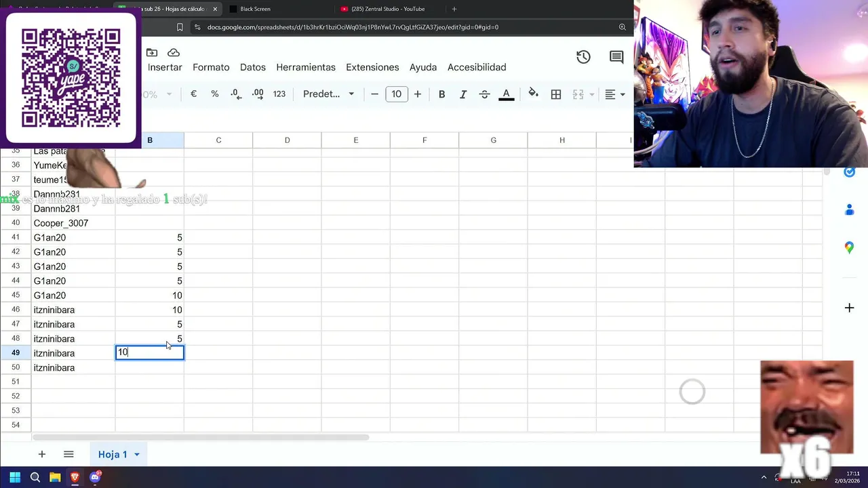This screenshot has width=868, height=488.
Task: Click move to folder icon
Action: click(x=152, y=53)
